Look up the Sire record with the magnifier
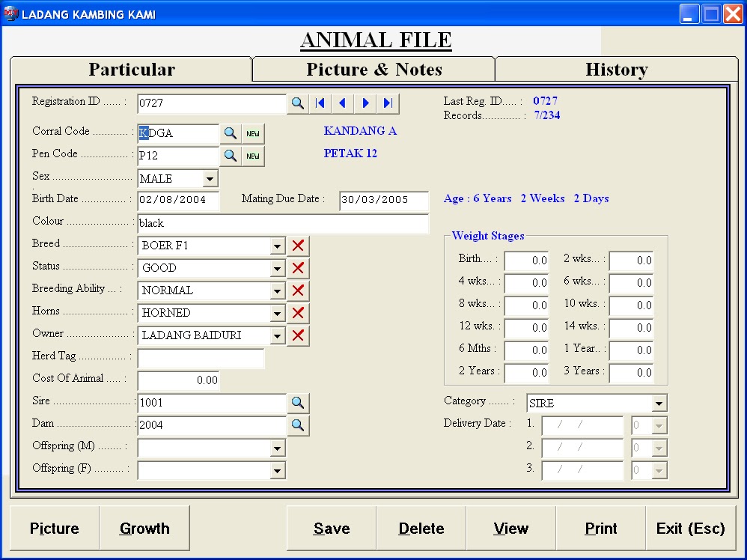Image resolution: width=747 pixels, height=560 pixels. pyautogui.click(x=299, y=402)
